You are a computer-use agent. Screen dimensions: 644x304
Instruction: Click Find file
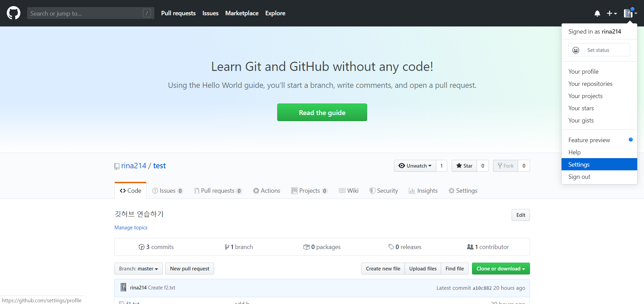click(455, 268)
